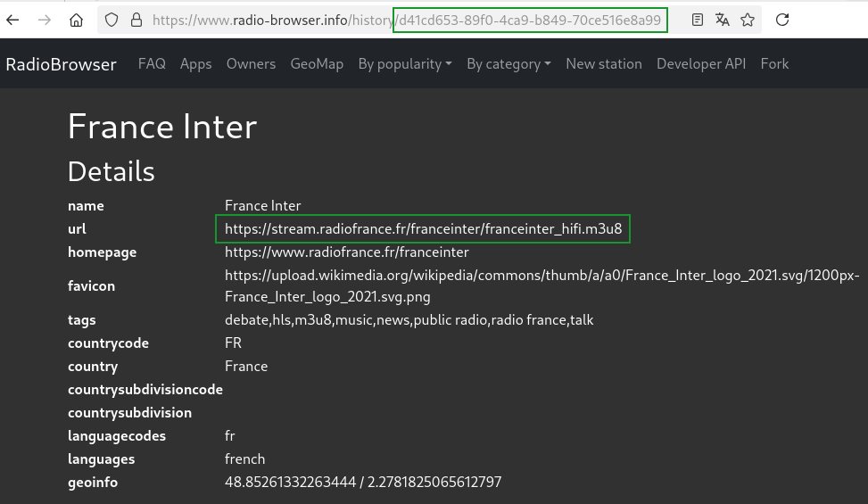Click the homepage field label

[102, 252]
